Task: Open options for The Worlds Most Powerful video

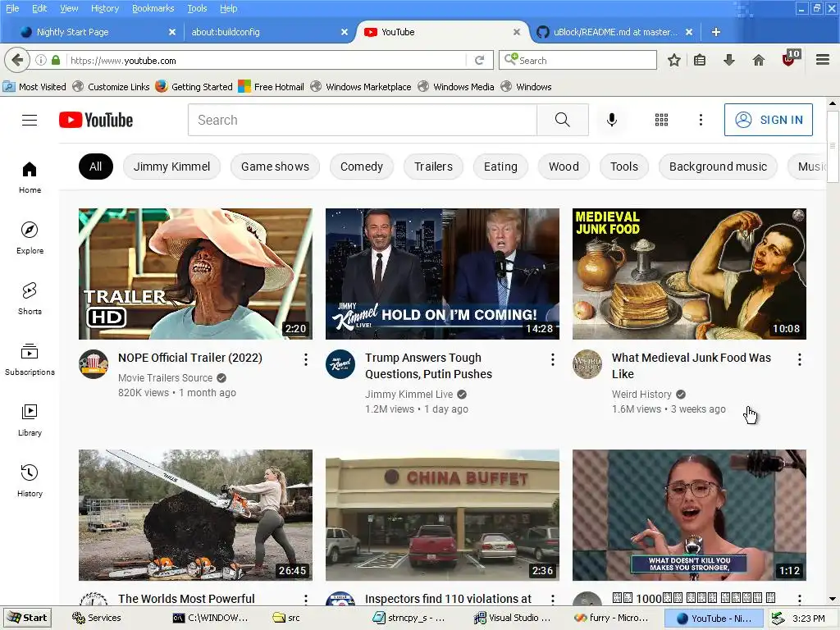Action: (306, 600)
